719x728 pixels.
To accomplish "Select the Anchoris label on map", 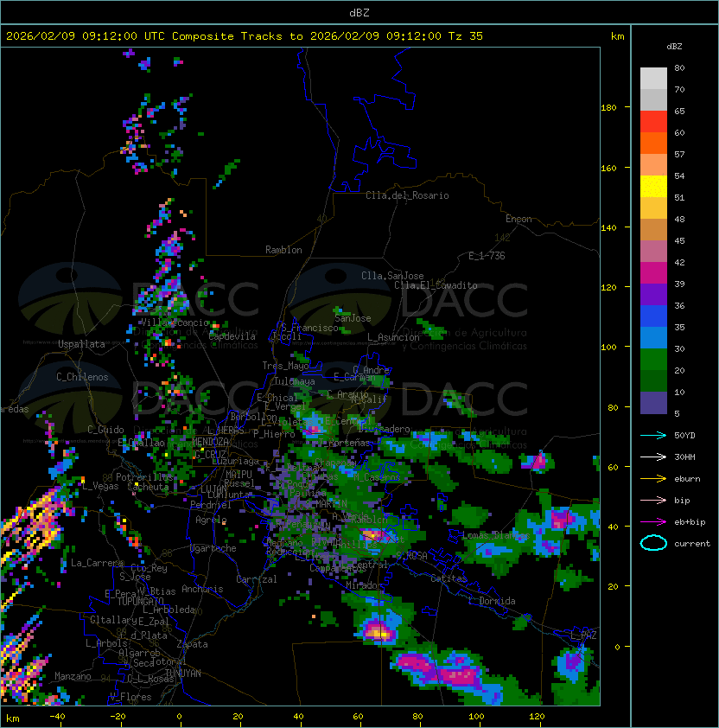I will (202, 589).
